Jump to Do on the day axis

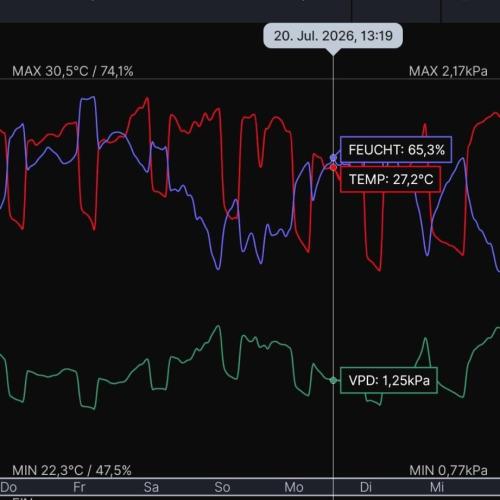pyautogui.click(x=9, y=487)
